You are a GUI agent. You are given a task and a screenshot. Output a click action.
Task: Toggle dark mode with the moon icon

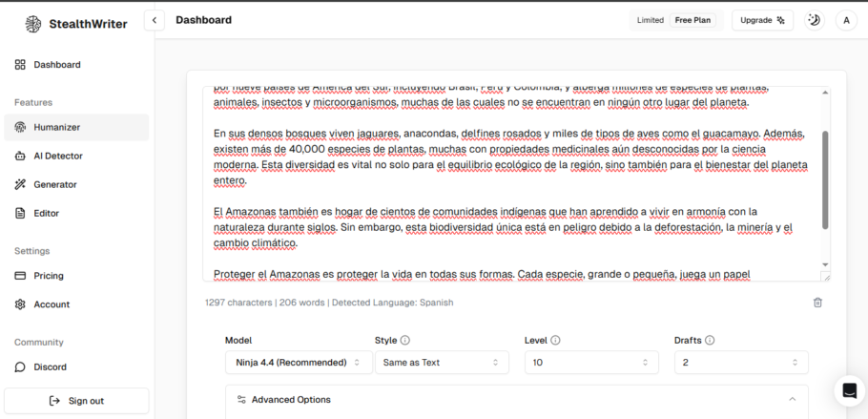pyautogui.click(x=814, y=20)
